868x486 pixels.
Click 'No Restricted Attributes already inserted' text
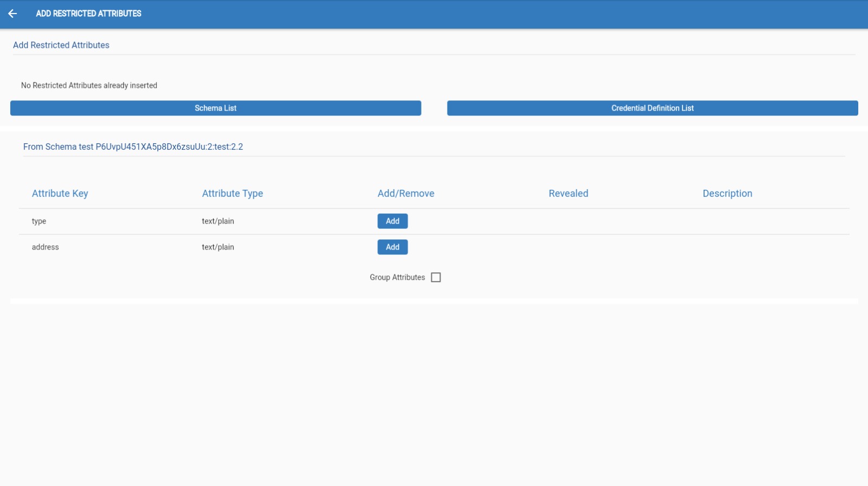89,86
